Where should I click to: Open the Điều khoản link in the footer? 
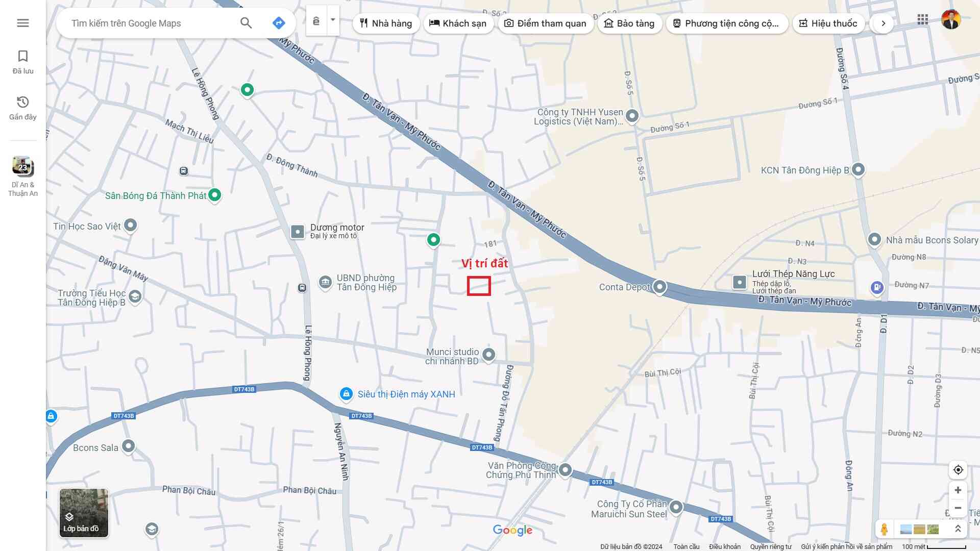click(x=724, y=546)
